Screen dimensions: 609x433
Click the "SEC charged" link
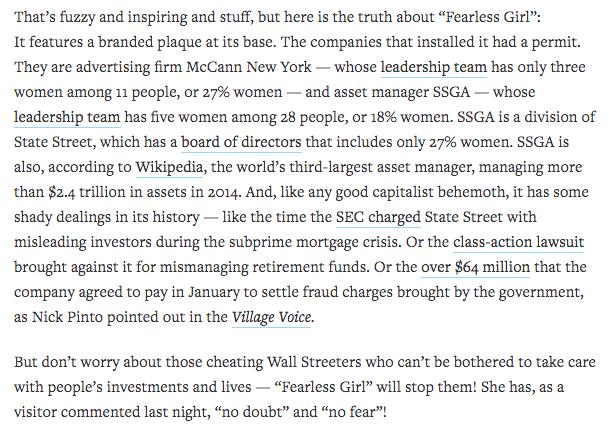click(378, 217)
